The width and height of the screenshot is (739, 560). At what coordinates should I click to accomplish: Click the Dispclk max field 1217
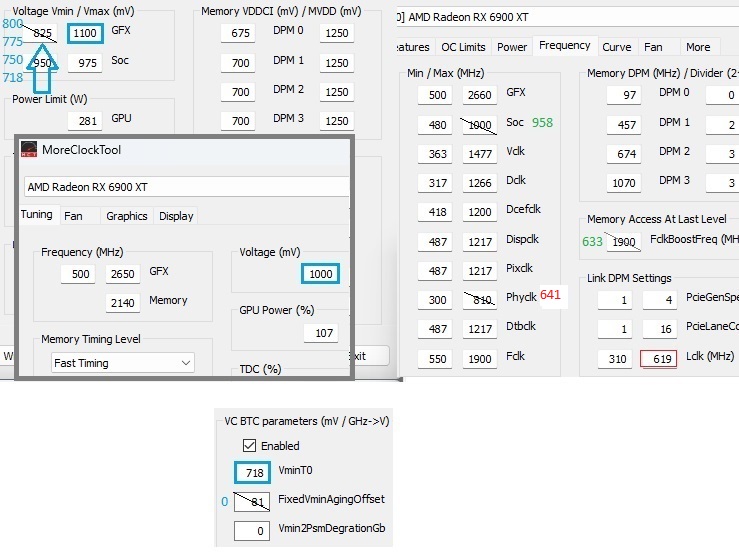[x=479, y=242]
